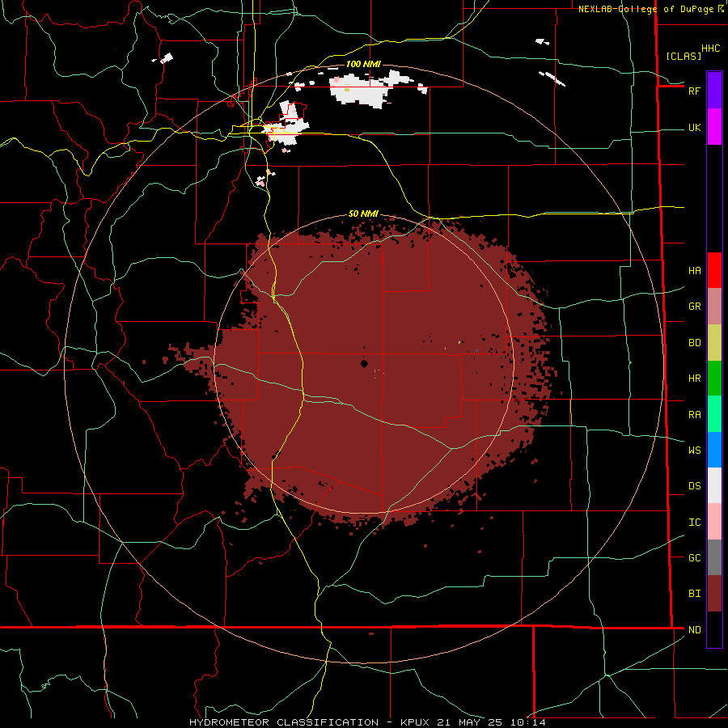Screen dimensions: 728x728
Task: Click the HYDROMETEOR CLASSIFICATION title text
Action: coord(284,722)
